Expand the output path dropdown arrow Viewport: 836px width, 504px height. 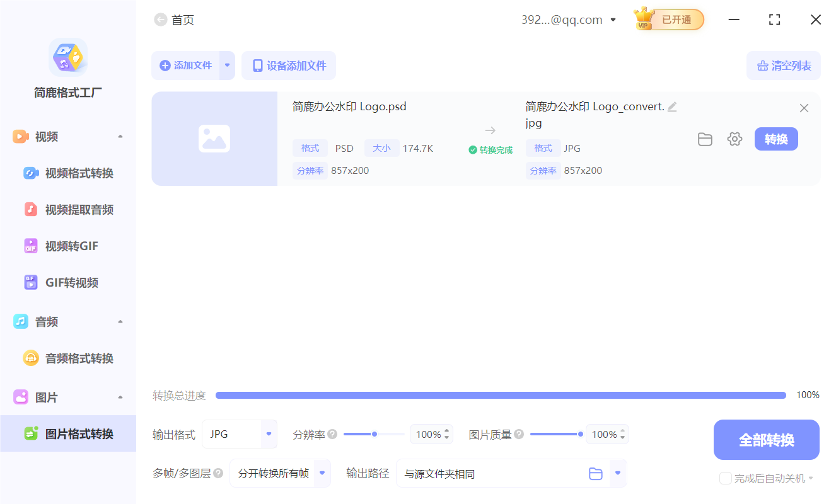616,473
